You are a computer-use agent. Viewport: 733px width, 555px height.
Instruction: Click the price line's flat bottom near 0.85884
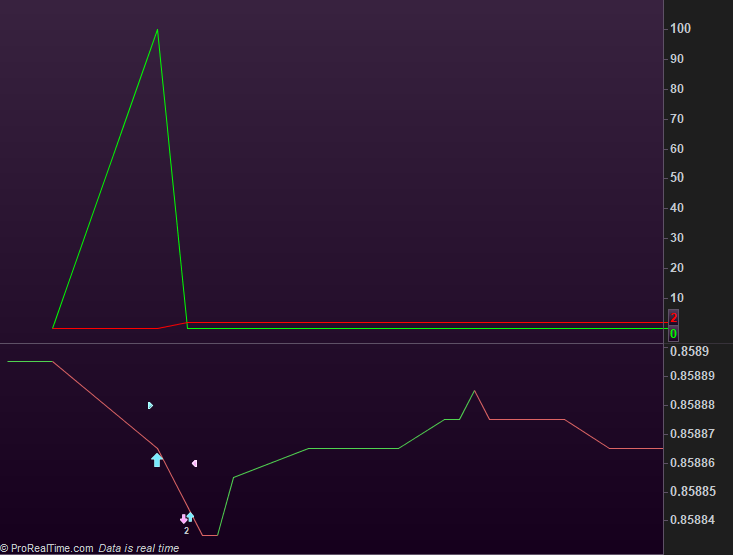coord(210,535)
